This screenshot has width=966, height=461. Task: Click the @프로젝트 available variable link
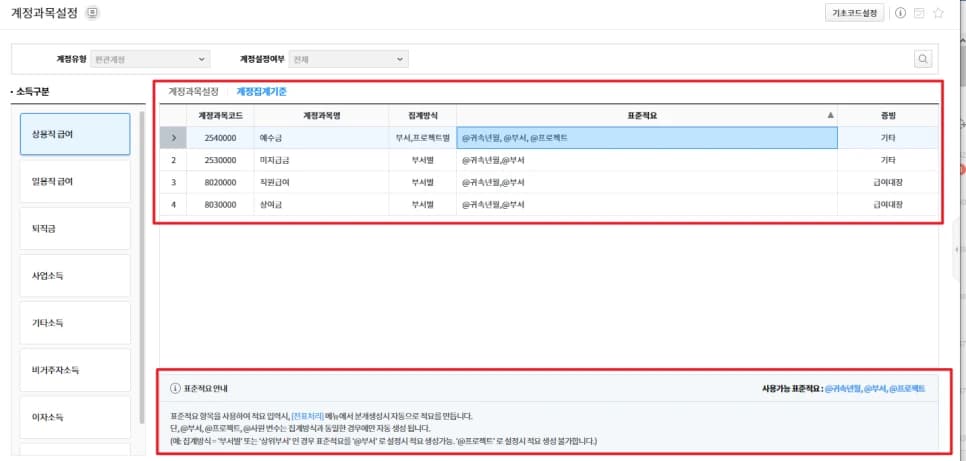coord(907,389)
